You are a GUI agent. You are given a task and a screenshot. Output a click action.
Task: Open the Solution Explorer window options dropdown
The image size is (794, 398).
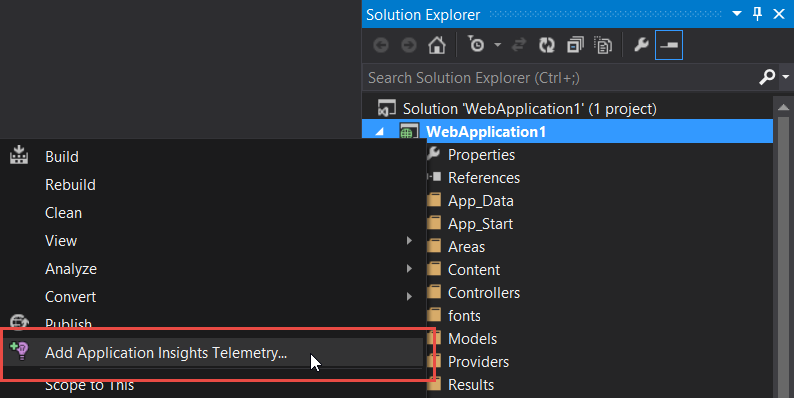[737, 14]
